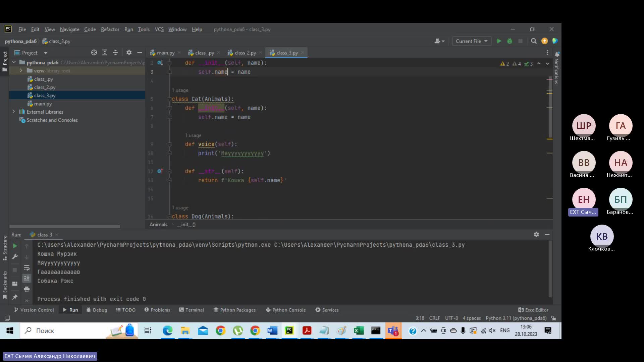Fold the voice method block

169,144
